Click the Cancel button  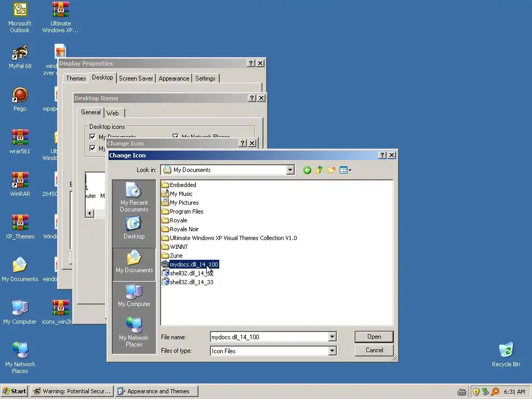pos(374,350)
